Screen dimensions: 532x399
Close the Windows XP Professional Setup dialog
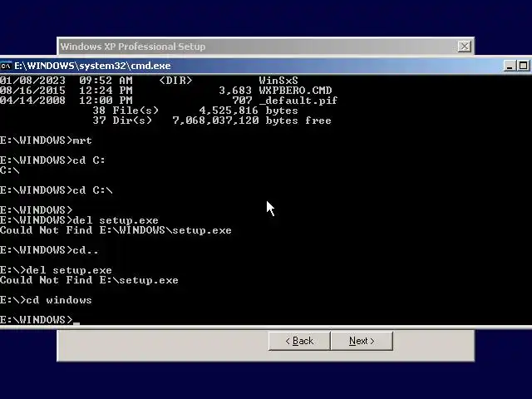(x=464, y=47)
